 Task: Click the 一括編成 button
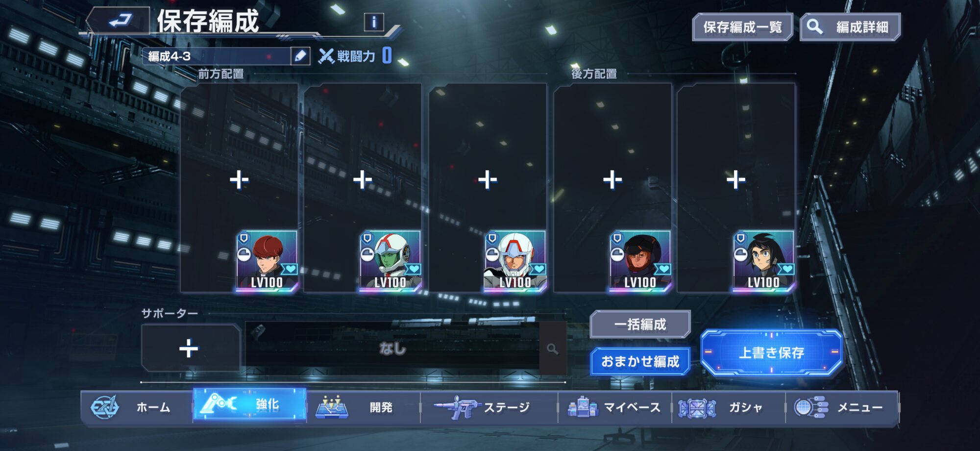coord(640,324)
